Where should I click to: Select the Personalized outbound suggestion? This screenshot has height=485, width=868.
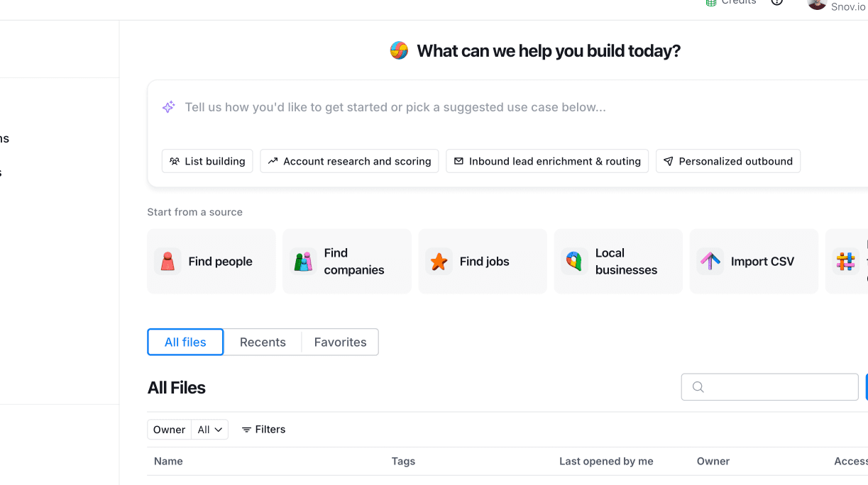pyautogui.click(x=728, y=161)
